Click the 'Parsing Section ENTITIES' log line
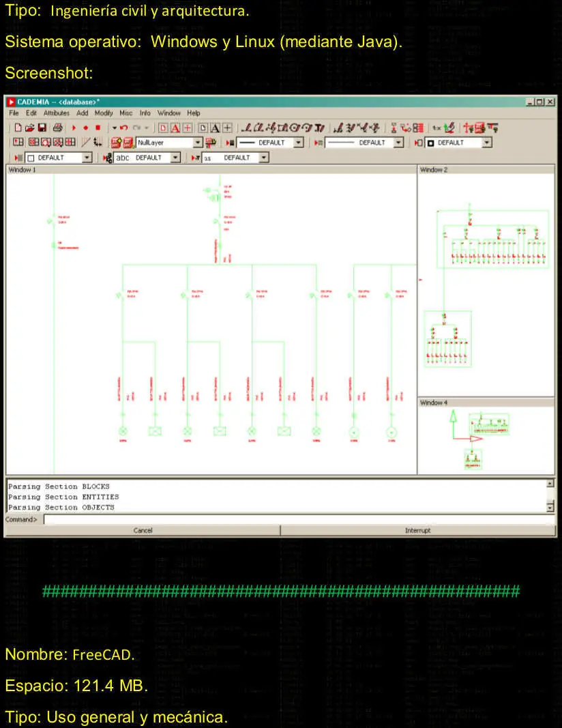562x728 pixels. tap(63, 497)
